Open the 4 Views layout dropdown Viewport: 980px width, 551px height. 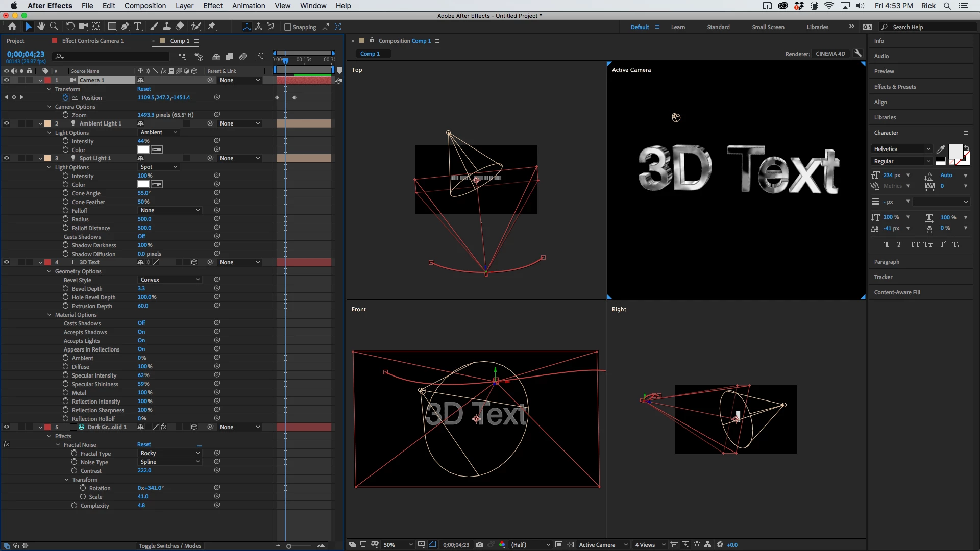[x=650, y=545]
